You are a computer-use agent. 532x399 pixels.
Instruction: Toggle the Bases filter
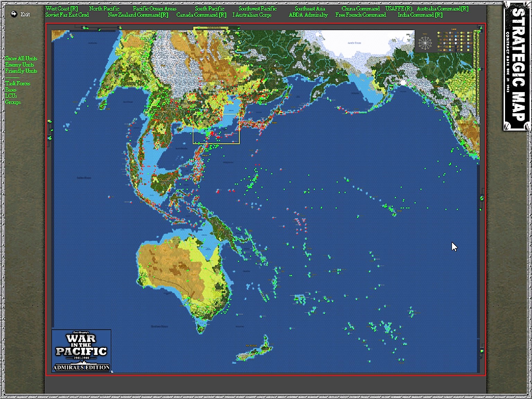11,90
